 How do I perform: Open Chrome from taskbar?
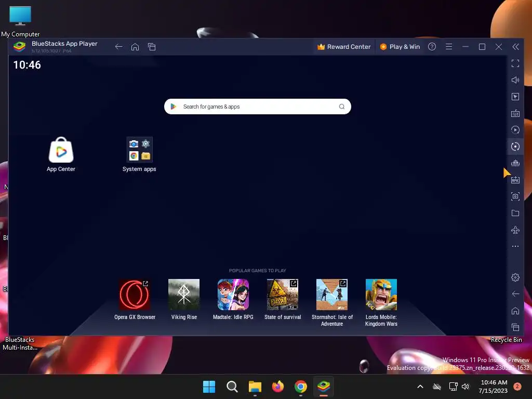(x=301, y=387)
